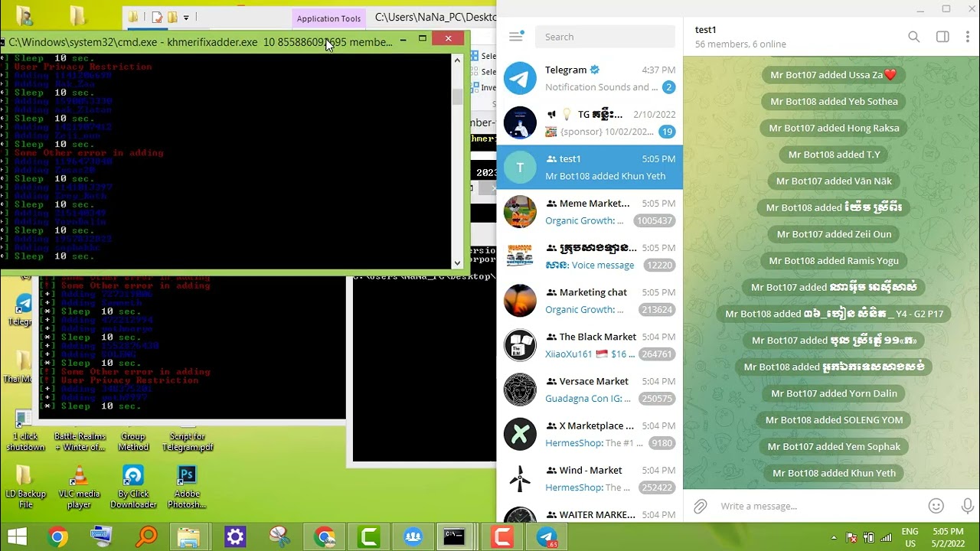Open the blue group-people taskbar app
This screenshot has height=551, width=980.
click(x=413, y=537)
